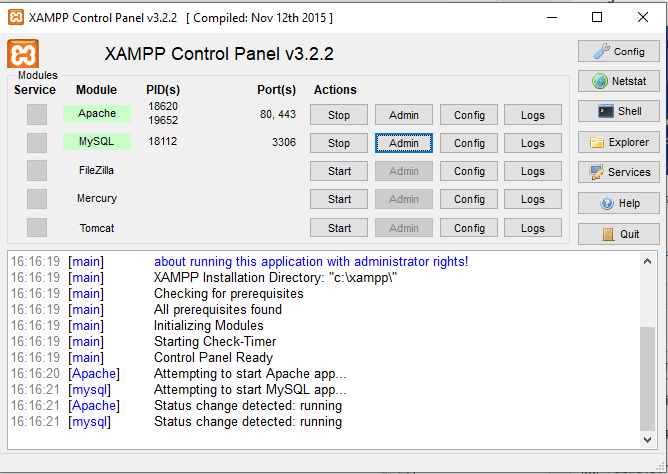668x474 pixels.
Task: Open Services with its icon button
Action: [619, 172]
